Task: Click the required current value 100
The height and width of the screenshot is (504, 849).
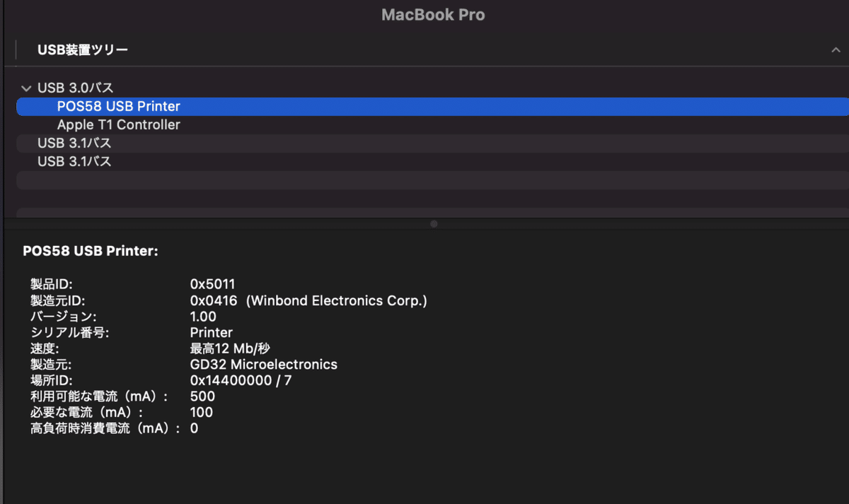Action: click(x=202, y=412)
